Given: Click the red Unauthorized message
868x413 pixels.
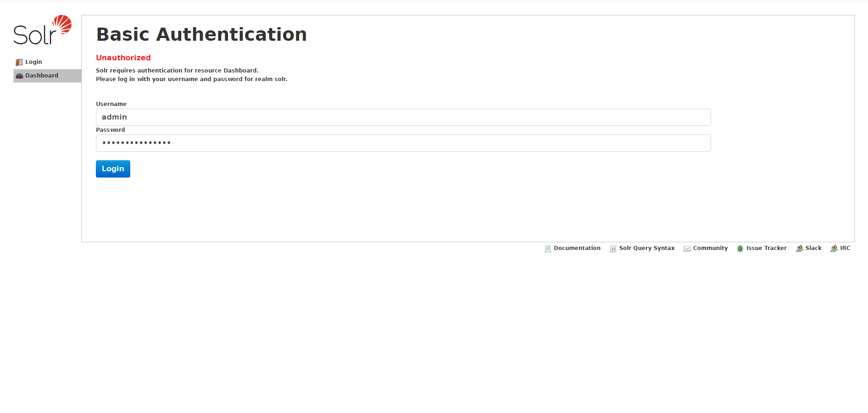Looking at the screenshot, I should [x=123, y=58].
